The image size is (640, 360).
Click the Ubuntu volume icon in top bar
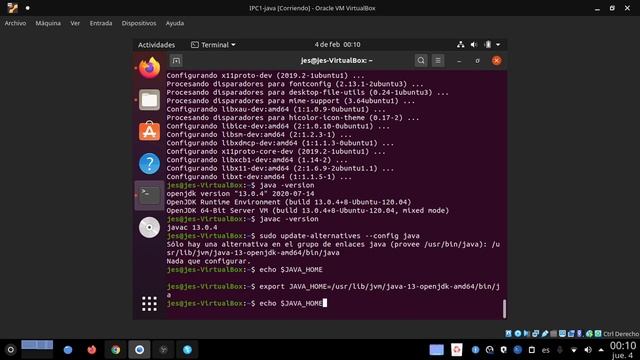pos(474,44)
